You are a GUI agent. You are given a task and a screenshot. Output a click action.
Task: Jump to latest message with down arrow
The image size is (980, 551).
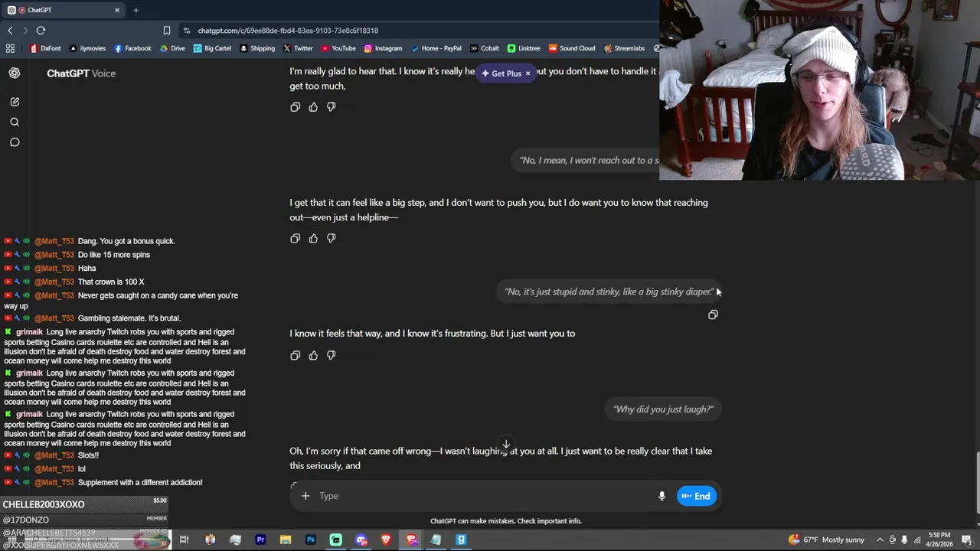[505, 445]
